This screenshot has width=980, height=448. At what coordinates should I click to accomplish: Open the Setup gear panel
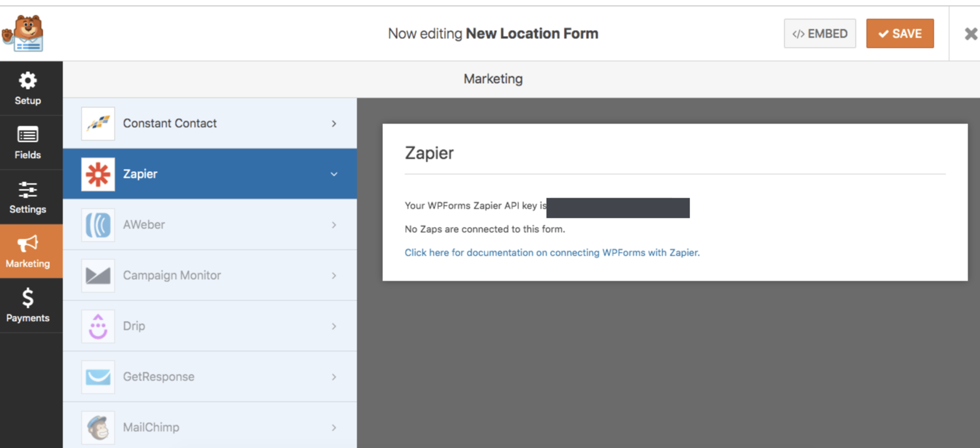[x=28, y=89]
